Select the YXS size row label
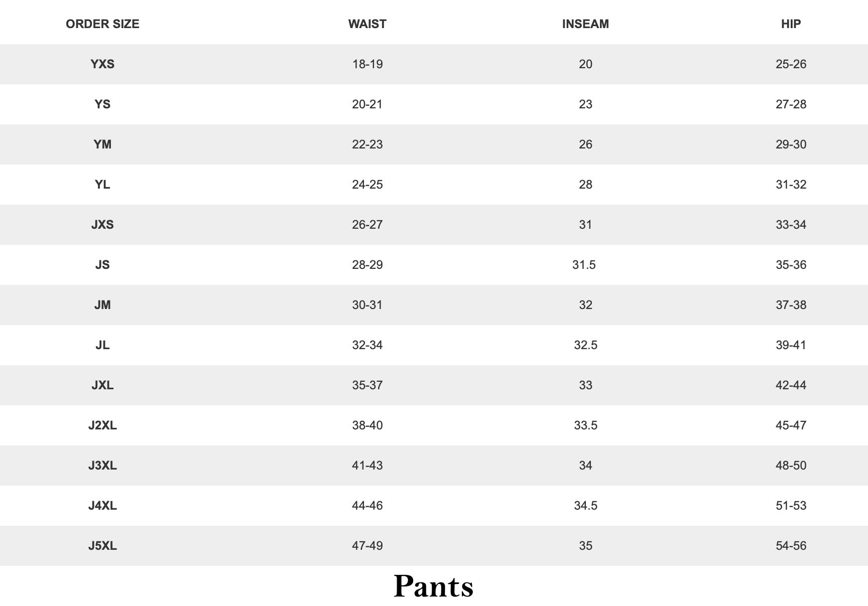 coord(102,64)
